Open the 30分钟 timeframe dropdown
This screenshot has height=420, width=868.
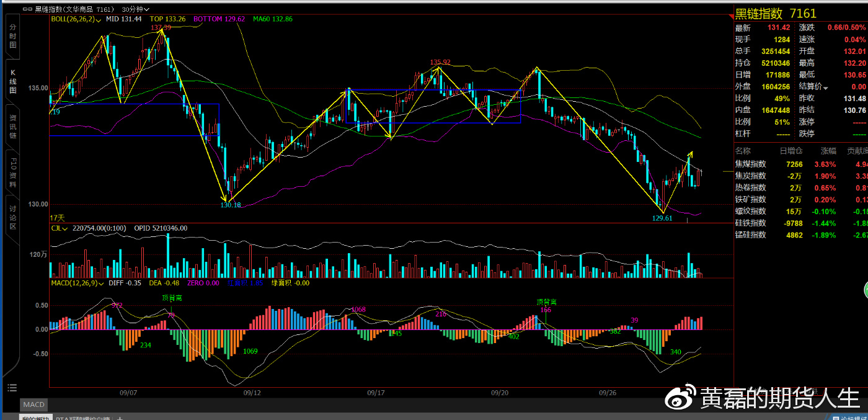tap(135, 9)
